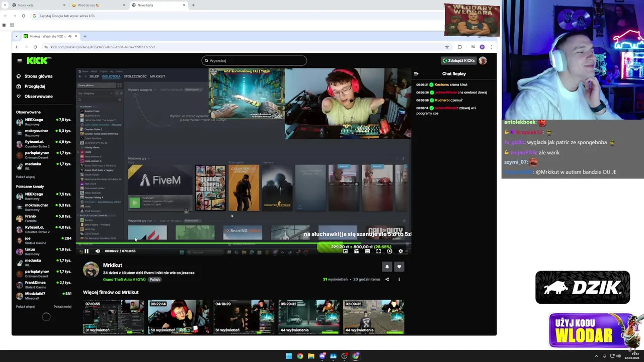Add new tab in background Chrome window
The width and height of the screenshot is (644, 362).
193,5
